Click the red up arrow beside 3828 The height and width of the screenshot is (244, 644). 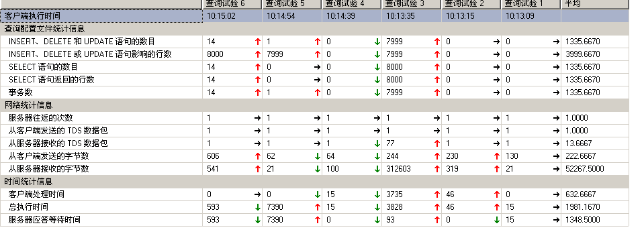(436, 207)
